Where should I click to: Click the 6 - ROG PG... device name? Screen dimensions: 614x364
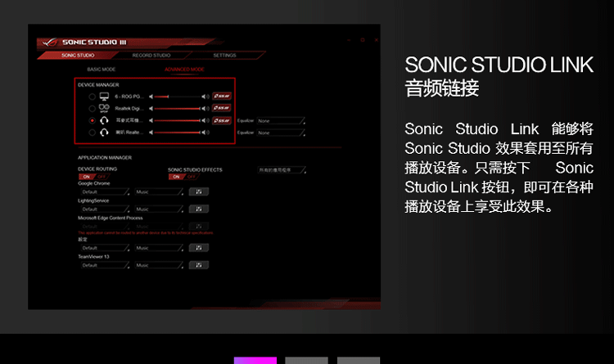[129, 97]
